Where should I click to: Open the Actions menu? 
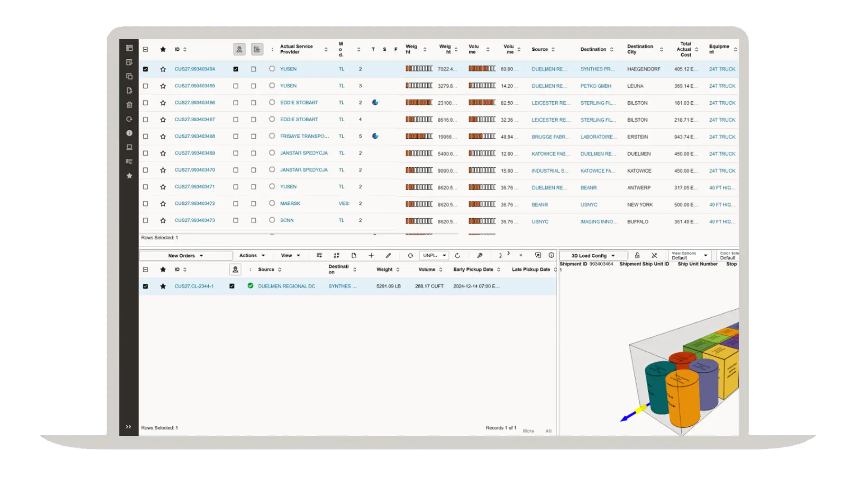(252, 256)
